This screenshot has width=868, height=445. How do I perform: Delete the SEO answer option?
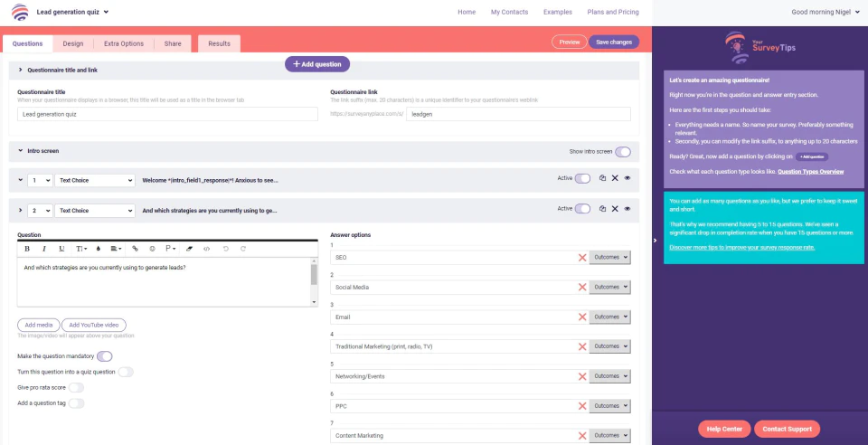point(582,258)
